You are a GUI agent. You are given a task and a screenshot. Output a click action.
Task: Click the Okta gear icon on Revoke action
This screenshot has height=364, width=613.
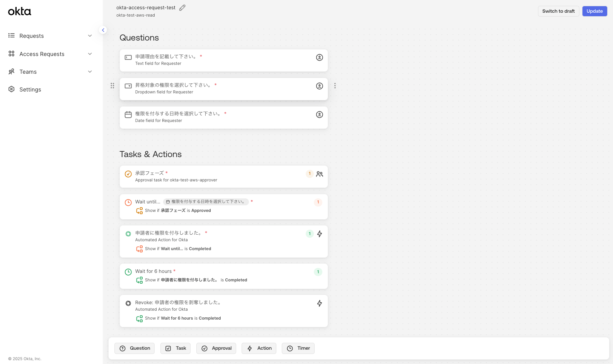point(128,303)
